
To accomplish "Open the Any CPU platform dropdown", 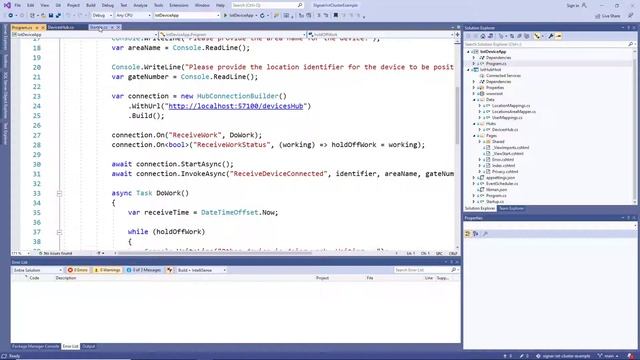I will click(x=133, y=16).
